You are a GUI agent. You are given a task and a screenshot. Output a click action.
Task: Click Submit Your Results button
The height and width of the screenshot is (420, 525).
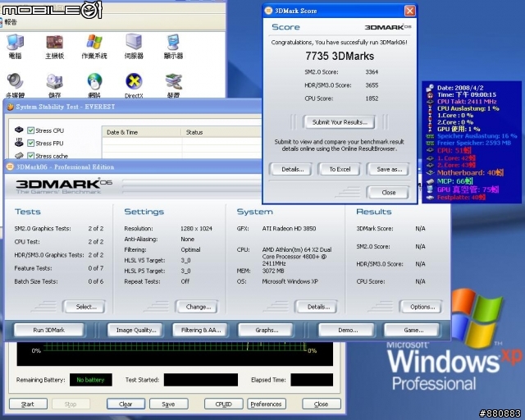tap(340, 122)
